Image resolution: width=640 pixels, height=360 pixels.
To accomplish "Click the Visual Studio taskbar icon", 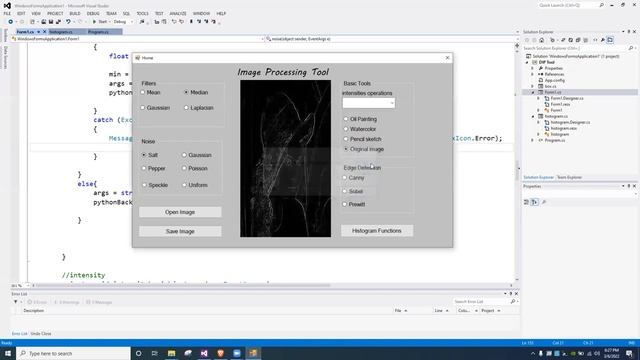I will pos(204,353).
